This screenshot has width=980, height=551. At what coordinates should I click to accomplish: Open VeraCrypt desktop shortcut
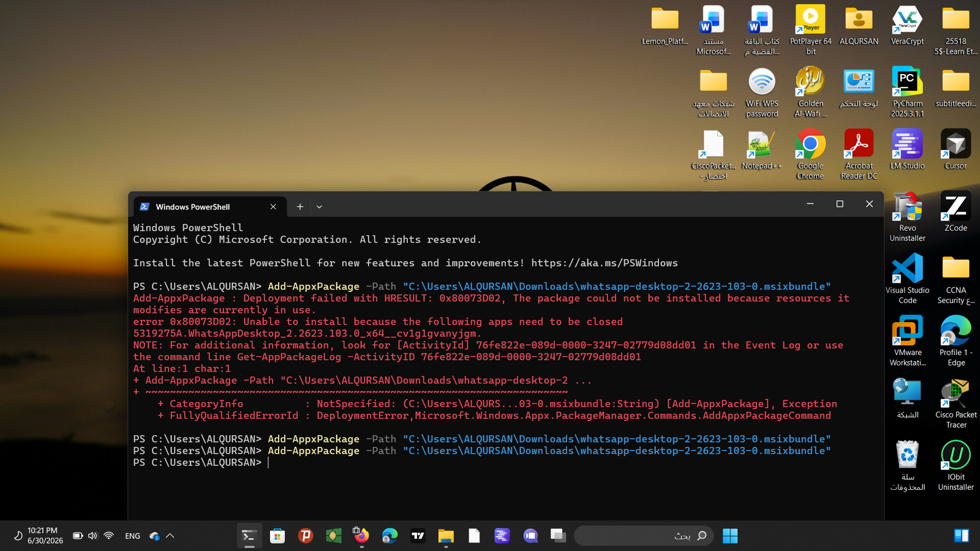pos(907,26)
